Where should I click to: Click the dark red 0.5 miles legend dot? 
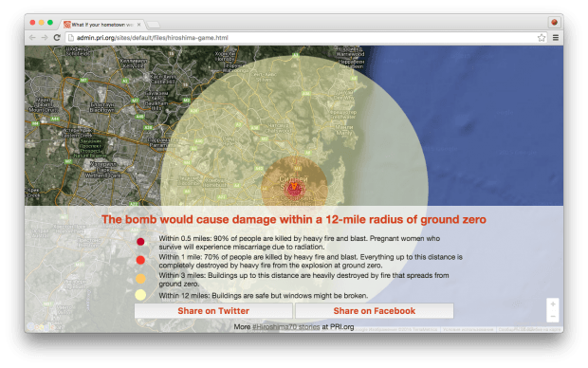[140, 242]
